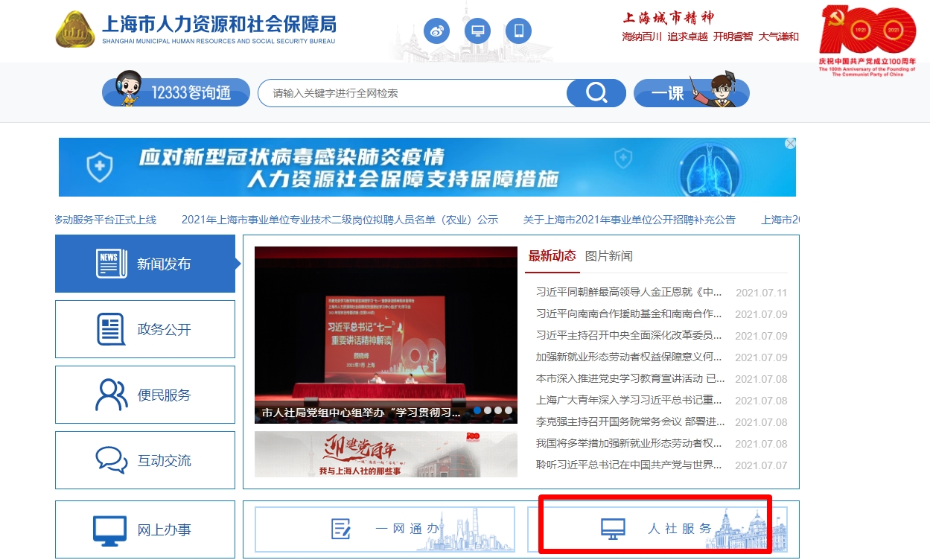The width and height of the screenshot is (930, 560).
Task: Open the Weibo icon in header
Action: coord(436,31)
